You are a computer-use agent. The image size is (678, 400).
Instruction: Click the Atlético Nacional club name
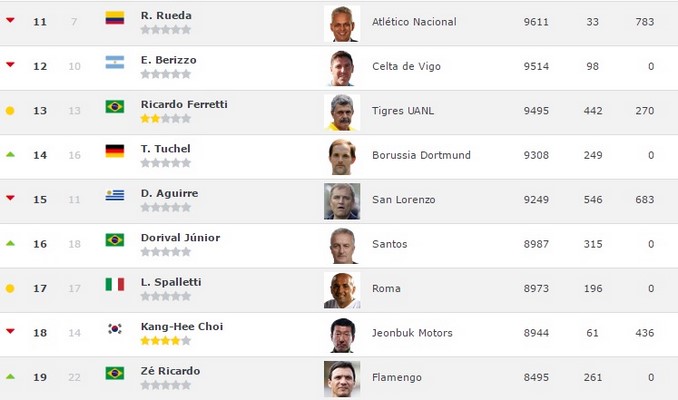(413, 22)
